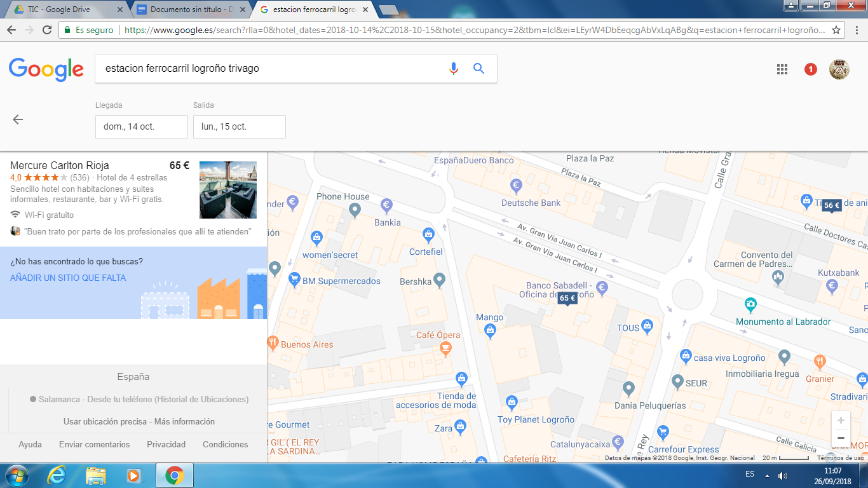Open the Mercure Carlton hotel photo

(228, 190)
